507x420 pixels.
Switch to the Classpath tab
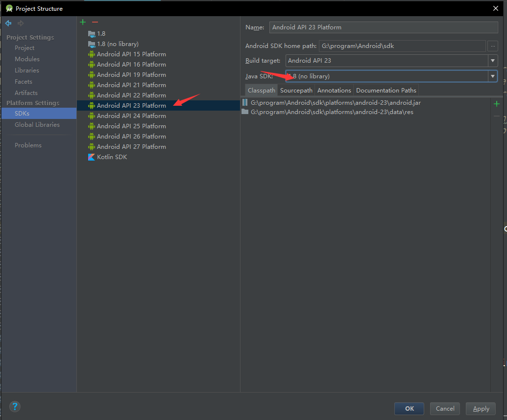pos(261,90)
